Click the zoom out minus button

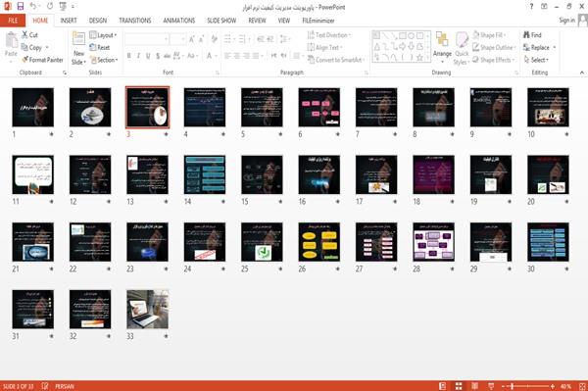(504, 386)
